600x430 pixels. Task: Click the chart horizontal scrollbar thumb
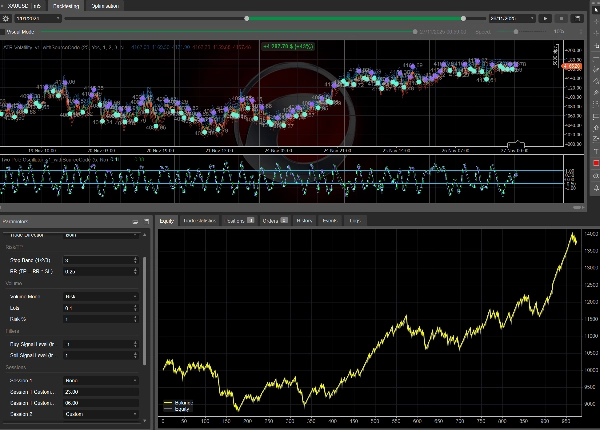pyautogui.click(x=577, y=207)
